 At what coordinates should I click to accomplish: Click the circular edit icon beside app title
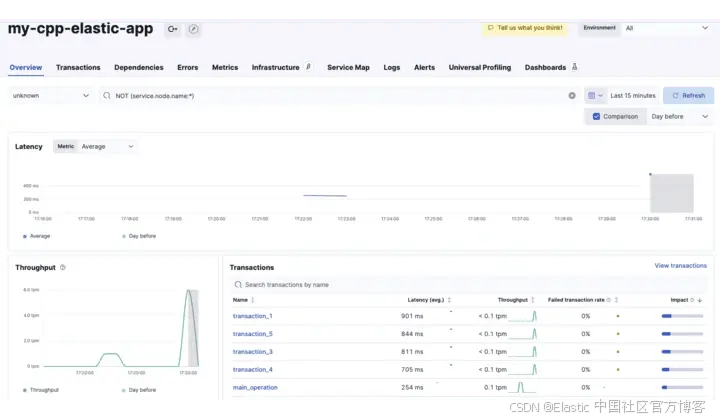[194, 29]
